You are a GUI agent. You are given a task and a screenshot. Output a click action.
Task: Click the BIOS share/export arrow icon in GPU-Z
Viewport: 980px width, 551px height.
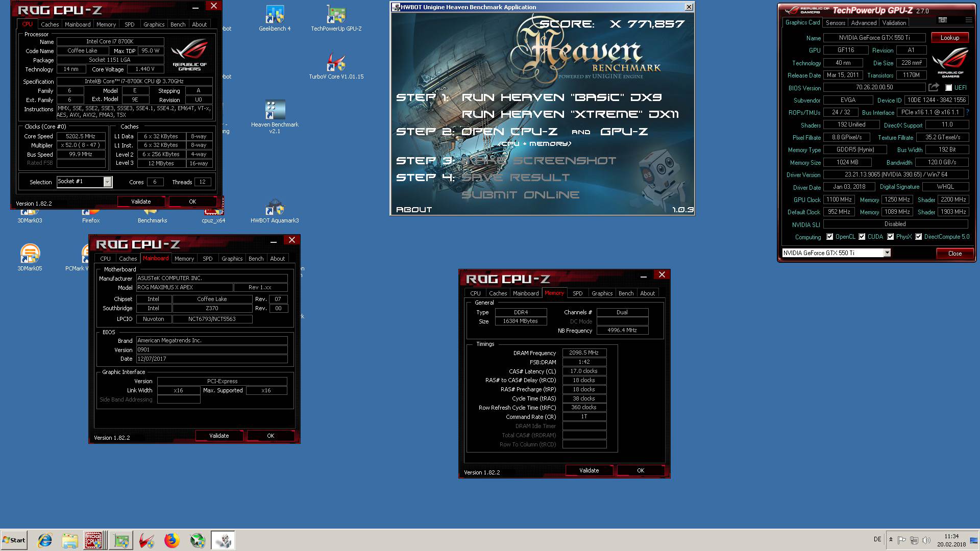pos(934,87)
